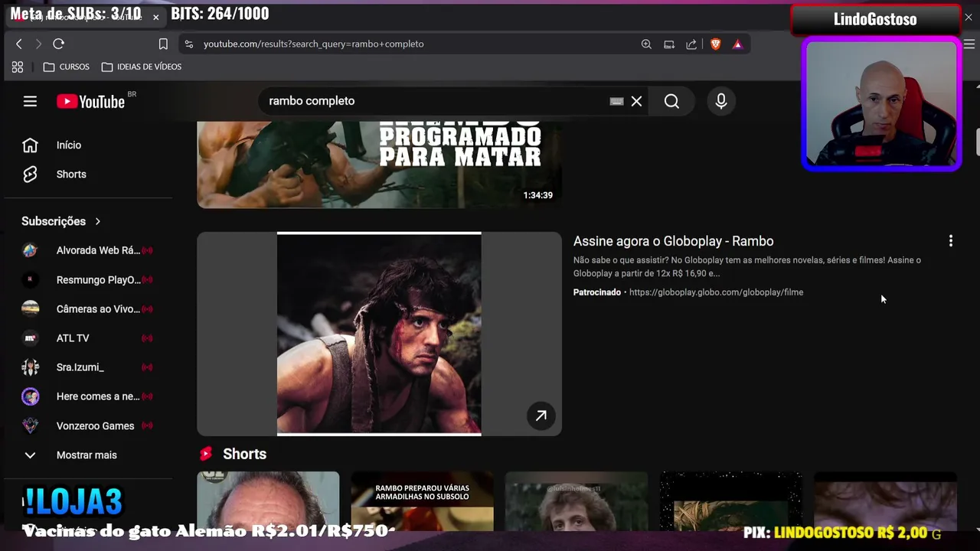Click the Shorts section logo icon
The image size is (980, 551).
(206, 454)
